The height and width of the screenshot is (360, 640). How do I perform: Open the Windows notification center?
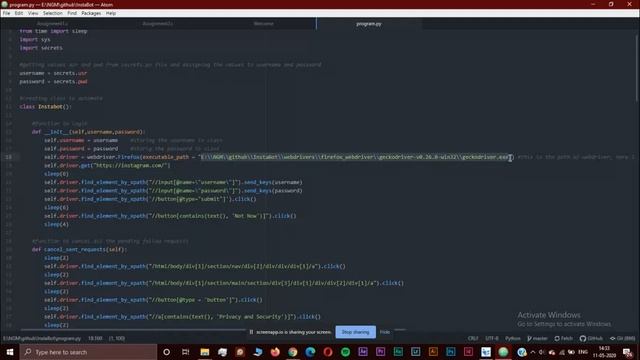[x=628, y=352]
